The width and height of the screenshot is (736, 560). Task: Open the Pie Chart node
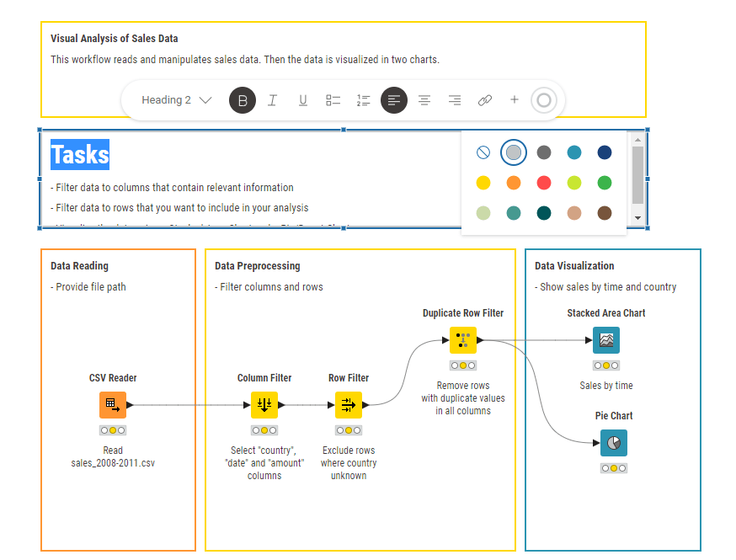(x=614, y=443)
